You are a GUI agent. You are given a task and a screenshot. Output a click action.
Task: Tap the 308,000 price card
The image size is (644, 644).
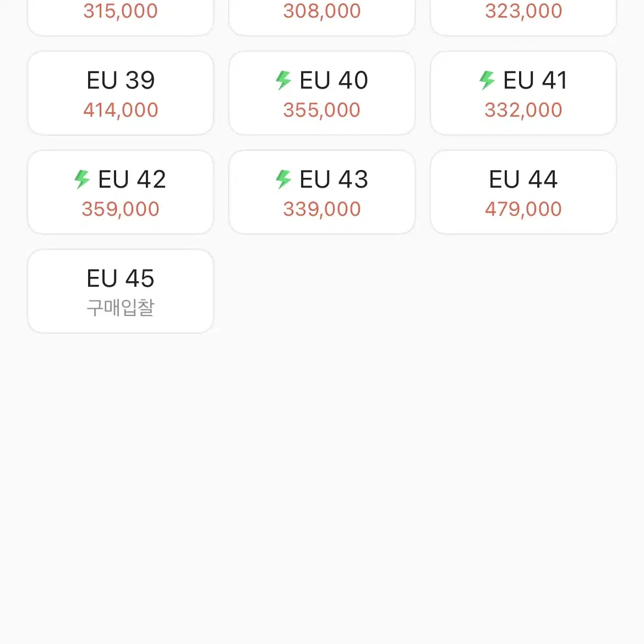(x=322, y=17)
